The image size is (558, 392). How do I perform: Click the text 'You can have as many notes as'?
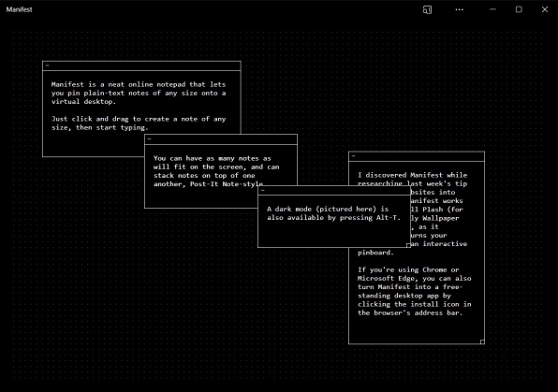(x=213, y=158)
